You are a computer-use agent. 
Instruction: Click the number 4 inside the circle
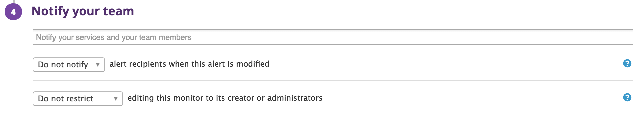(x=13, y=12)
